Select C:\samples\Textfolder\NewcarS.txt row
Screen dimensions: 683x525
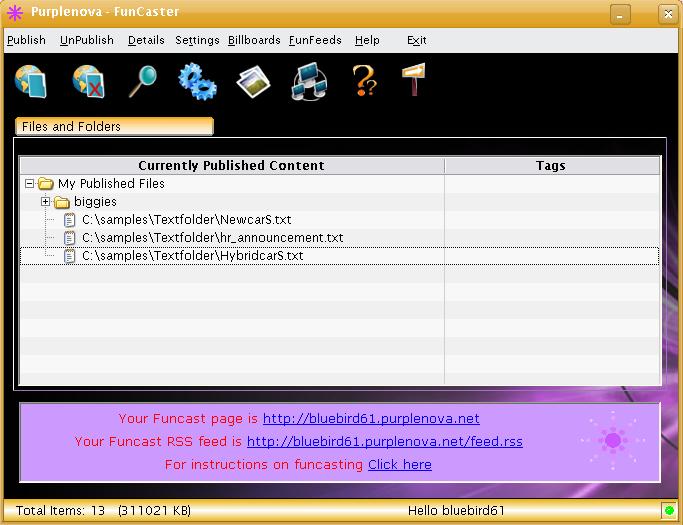(339, 220)
